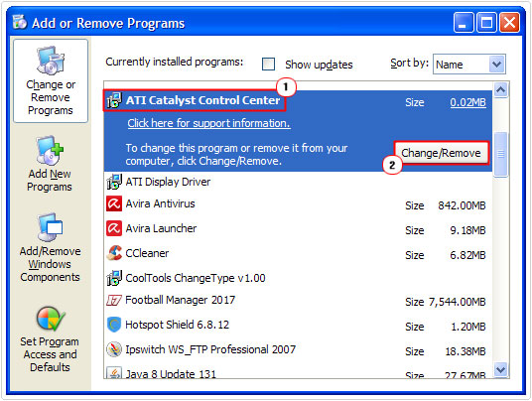
Task: Open Add/Remove Windows Components
Action: click(50, 248)
